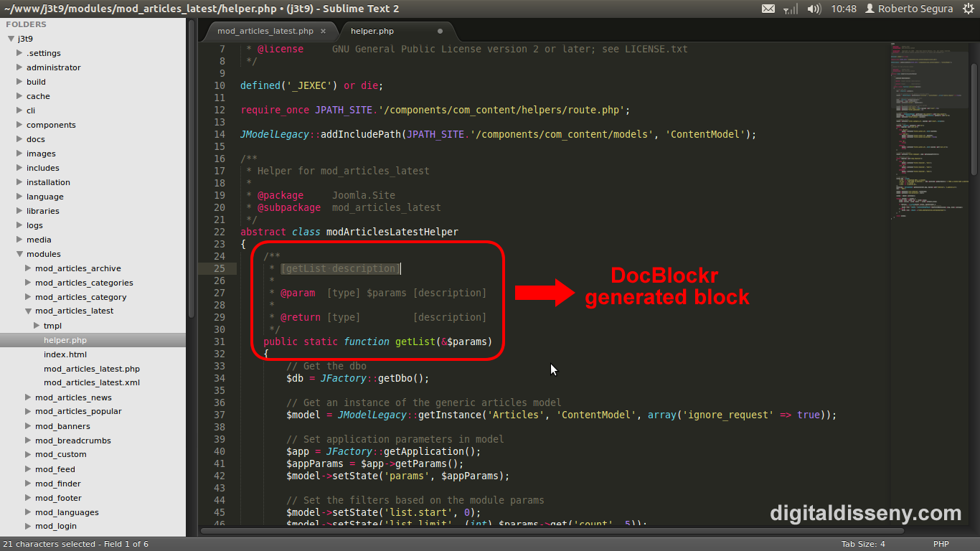This screenshot has width=980, height=551.
Task: Click the clock showing 10:48
Action: click(844, 9)
